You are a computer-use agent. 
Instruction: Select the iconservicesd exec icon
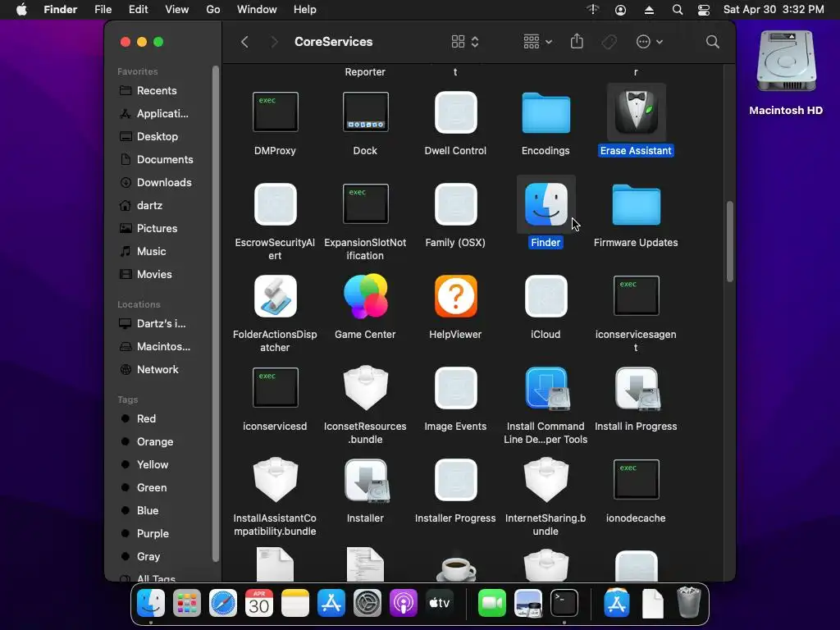pyautogui.click(x=276, y=388)
